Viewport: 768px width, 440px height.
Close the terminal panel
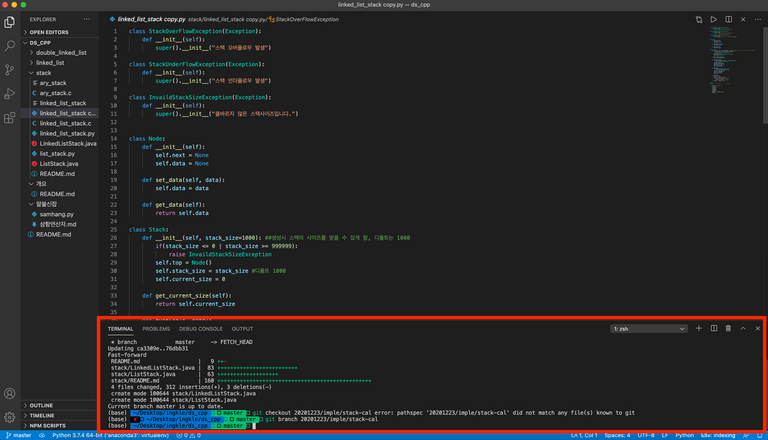point(758,328)
